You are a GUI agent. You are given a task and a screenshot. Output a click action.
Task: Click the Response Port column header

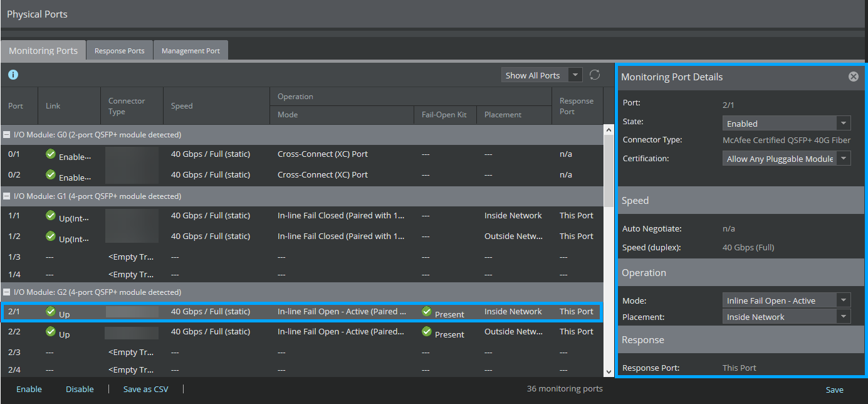577,106
